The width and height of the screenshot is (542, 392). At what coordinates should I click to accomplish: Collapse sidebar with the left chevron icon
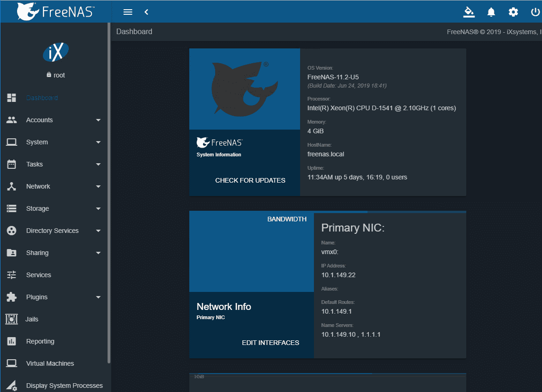coord(146,12)
